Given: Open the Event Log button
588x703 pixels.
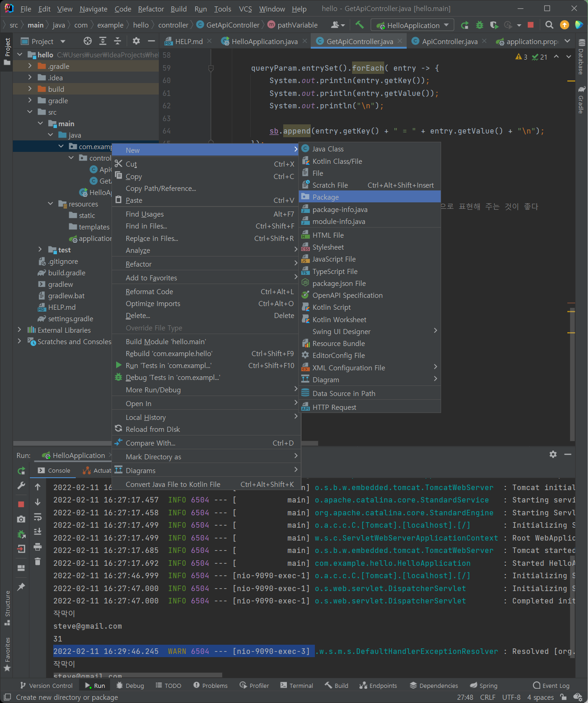Looking at the screenshot, I should tap(551, 686).
